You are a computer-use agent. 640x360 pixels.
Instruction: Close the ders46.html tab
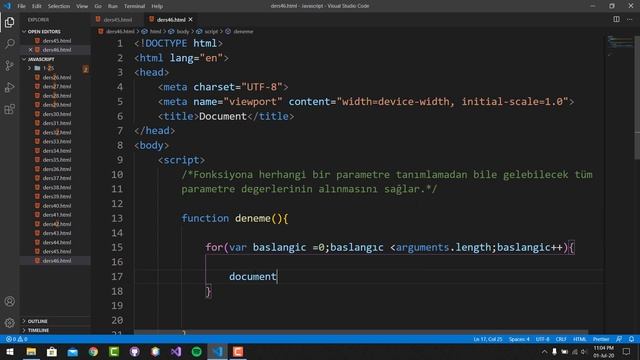pyautogui.click(x=191, y=19)
